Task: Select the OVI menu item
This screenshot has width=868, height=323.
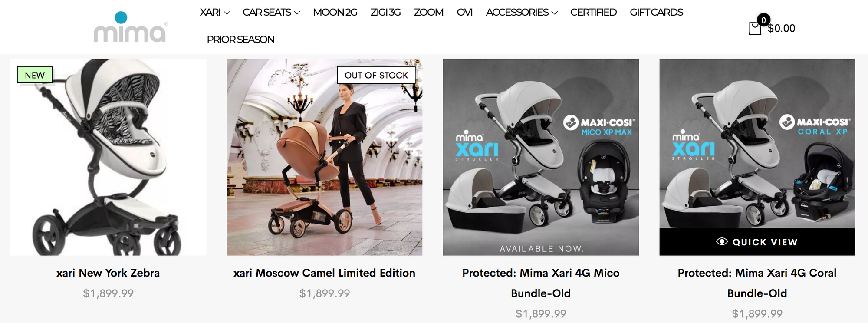Action: click(x=464, y=12)
